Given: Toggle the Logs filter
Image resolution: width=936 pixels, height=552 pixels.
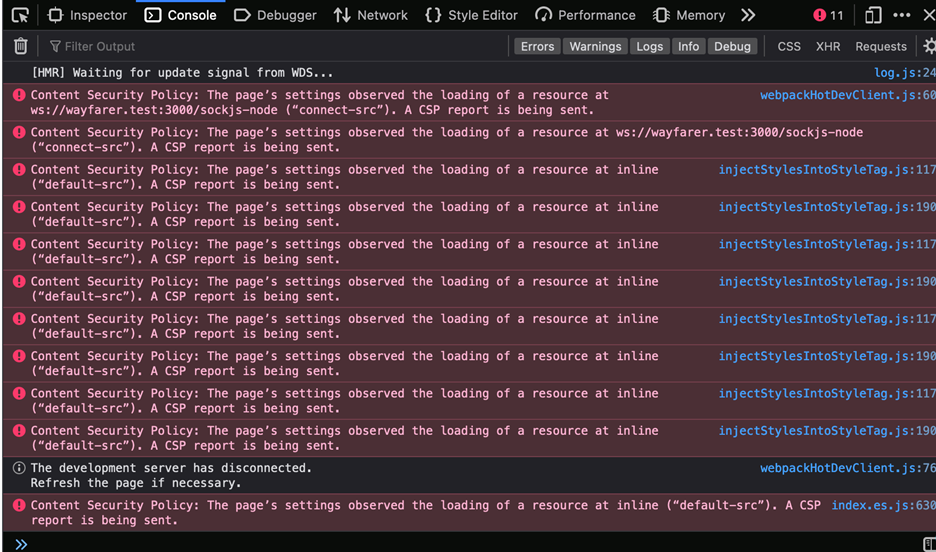Looking at the screenshot, I should pyautogui.click(x=649, y=46).
